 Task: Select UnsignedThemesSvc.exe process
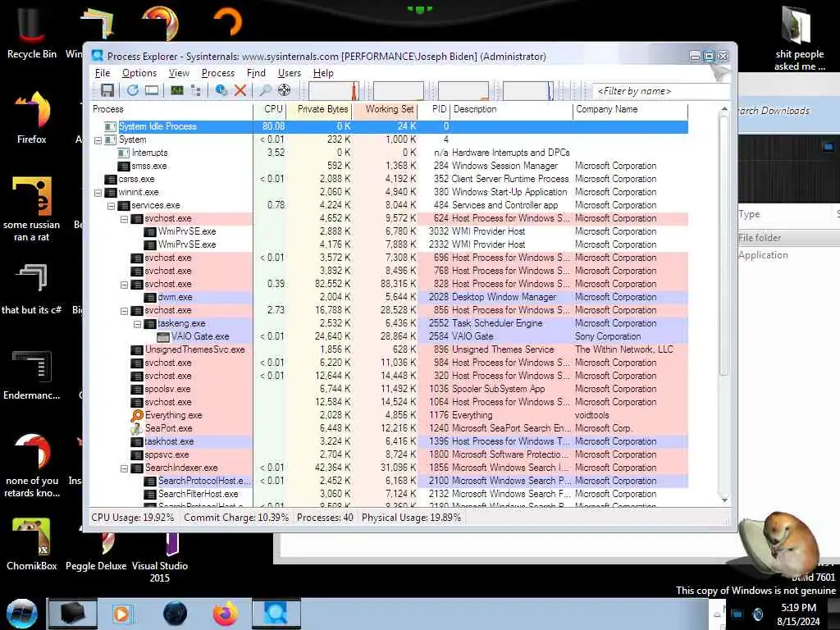[x=390, y=349]
